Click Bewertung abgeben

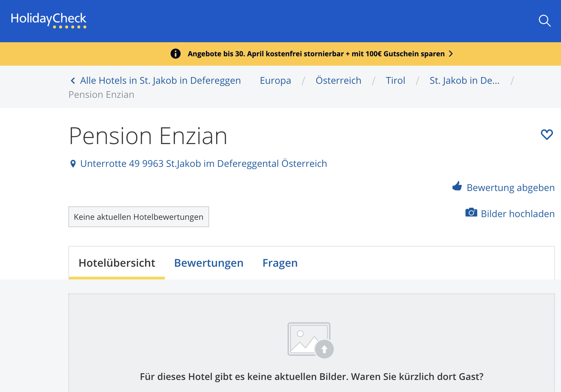click(x=510, y=188)
